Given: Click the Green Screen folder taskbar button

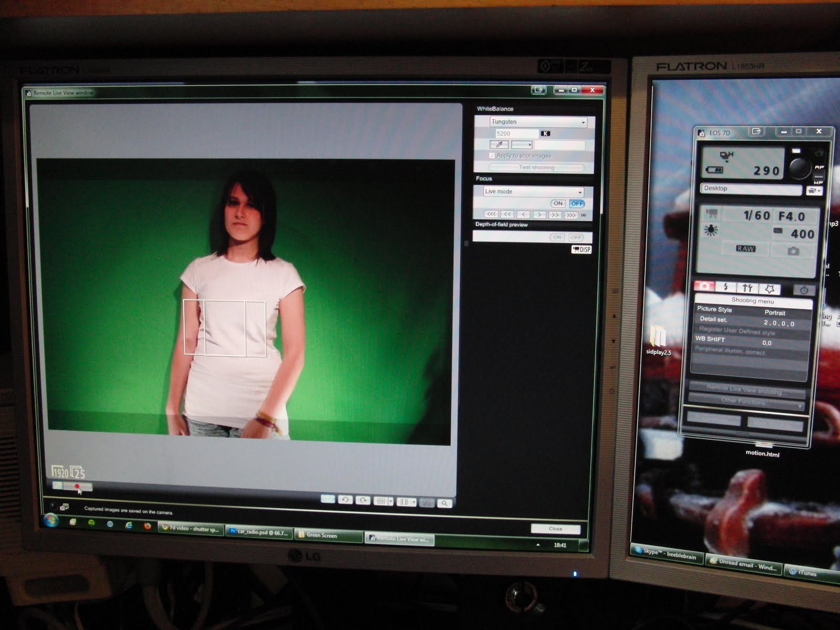Looking at the screenshot, I should click(328, 535).
